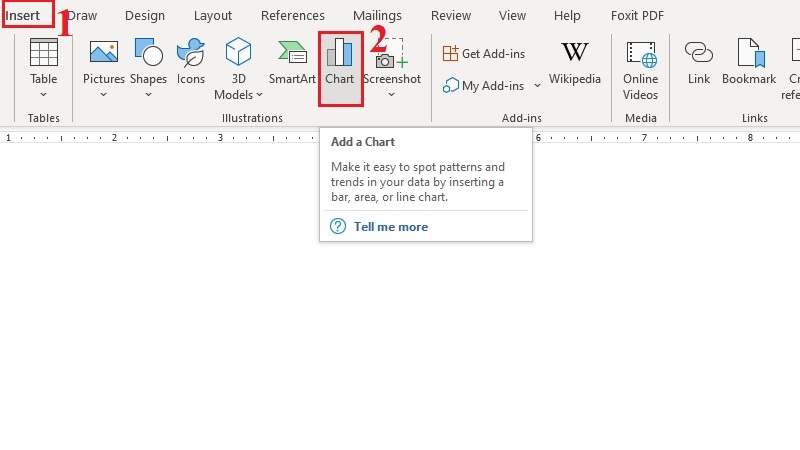800x450 pixels.
Task: Click the Help tab
Action: 567,16
